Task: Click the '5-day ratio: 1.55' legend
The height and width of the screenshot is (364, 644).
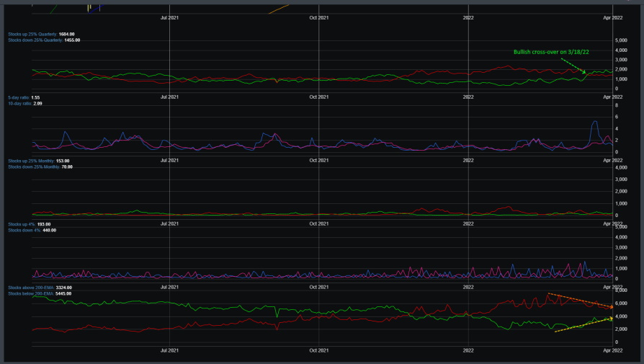Action: tap(24, 97)
